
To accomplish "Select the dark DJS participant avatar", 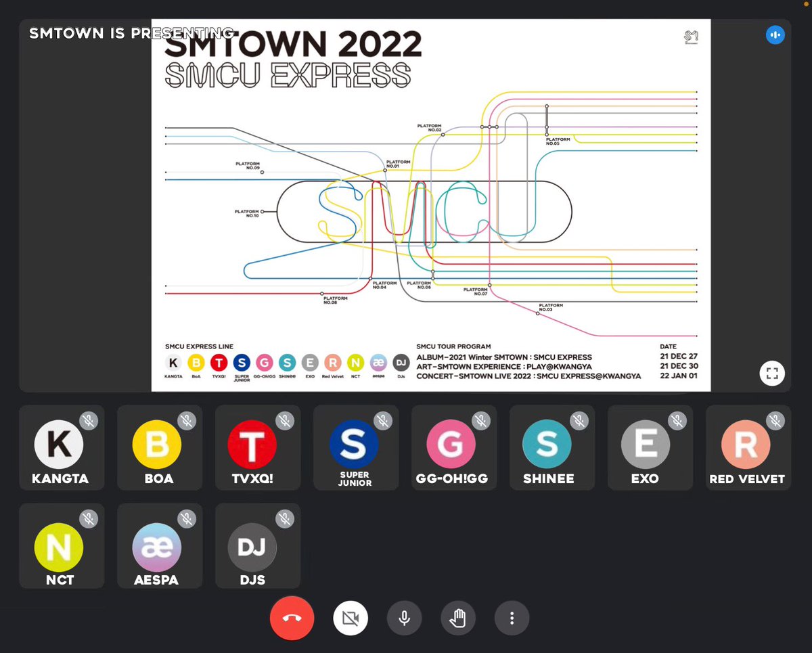I will 252,547.
